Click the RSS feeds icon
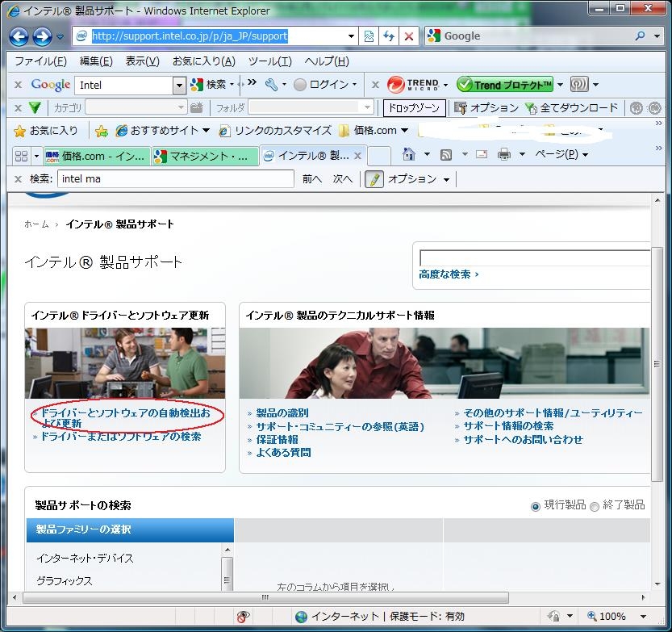The width and height of the screenshot is (672, 632). (446, 154)
